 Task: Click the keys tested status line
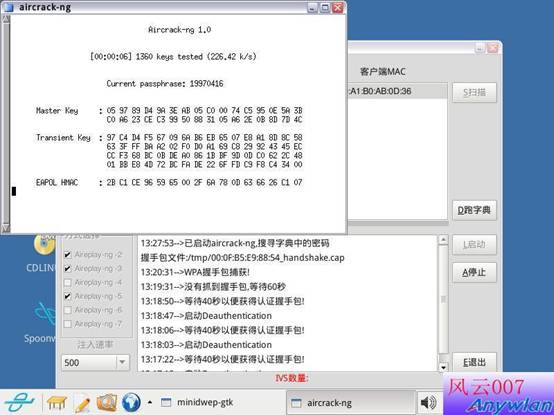[173, 57]
